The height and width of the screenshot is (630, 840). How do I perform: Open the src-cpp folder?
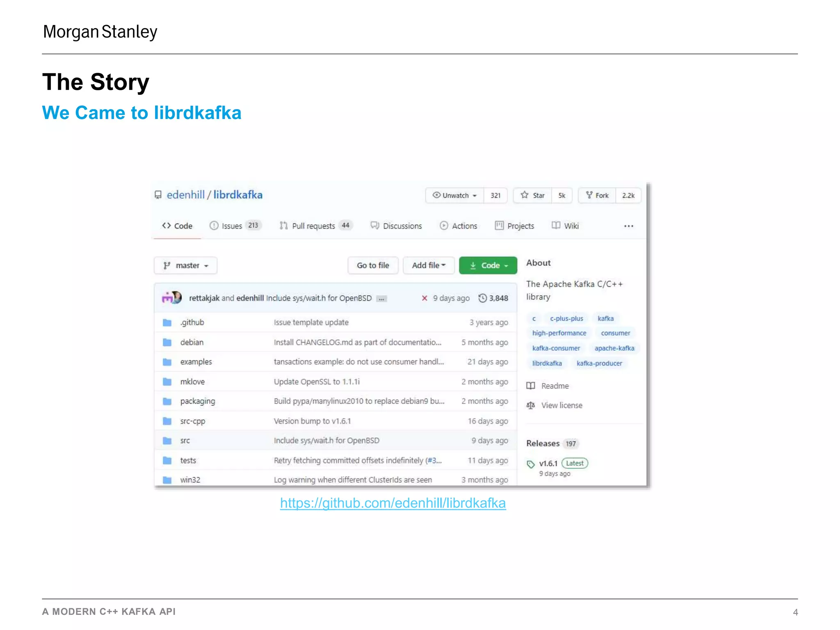pyautogui.click(x=192, y=421)
